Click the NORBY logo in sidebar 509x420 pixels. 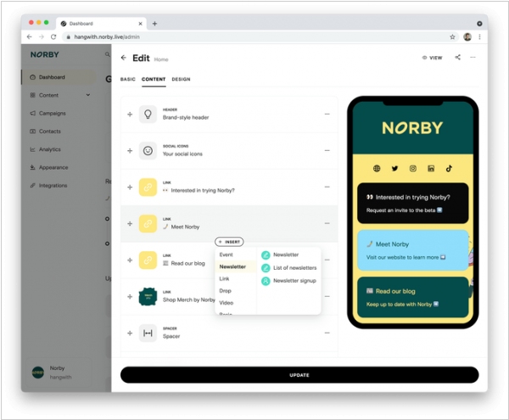[x=45, y=54]
